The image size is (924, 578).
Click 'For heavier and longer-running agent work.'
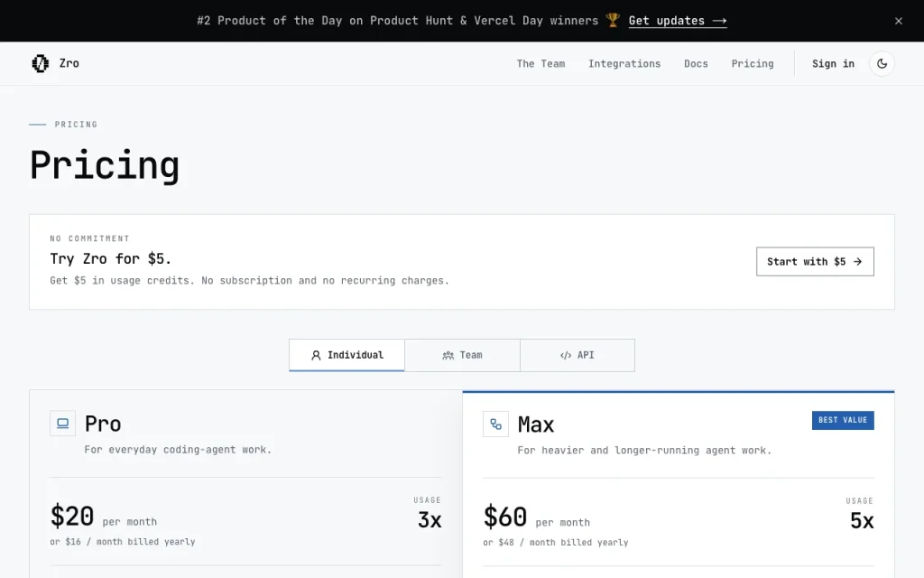pos(644,451)
